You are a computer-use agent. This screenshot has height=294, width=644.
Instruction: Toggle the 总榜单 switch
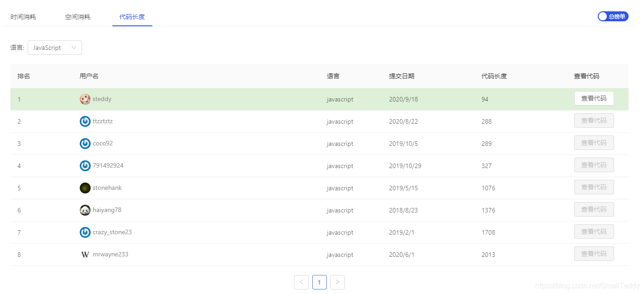[x=613, y=16]
